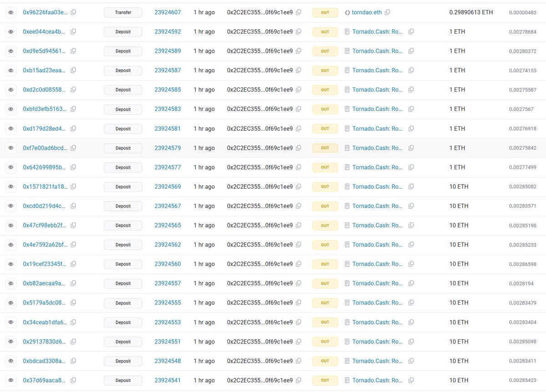Copy transaction hash 0xb82aecaa9a
This screenshot has height=392, width=546.
[73, 283]
